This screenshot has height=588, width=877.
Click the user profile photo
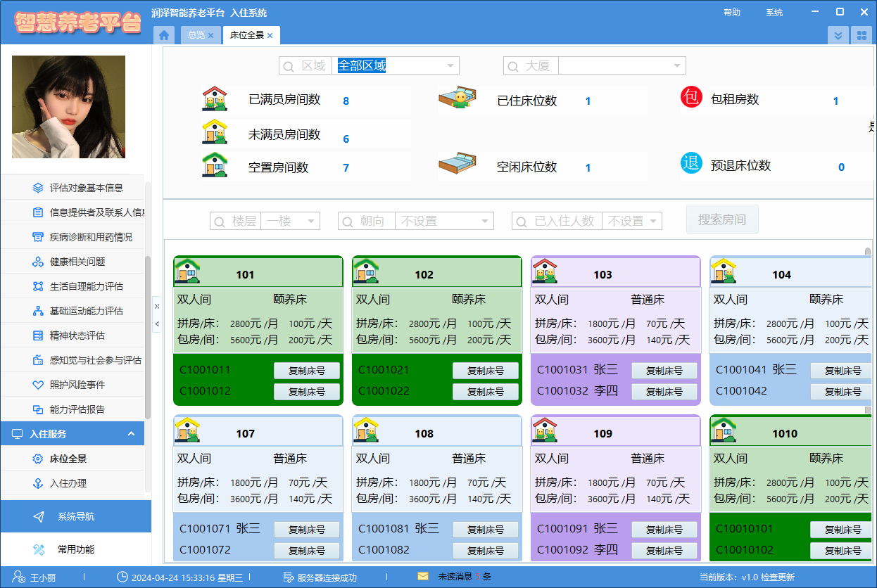click(x=68, y=107)
